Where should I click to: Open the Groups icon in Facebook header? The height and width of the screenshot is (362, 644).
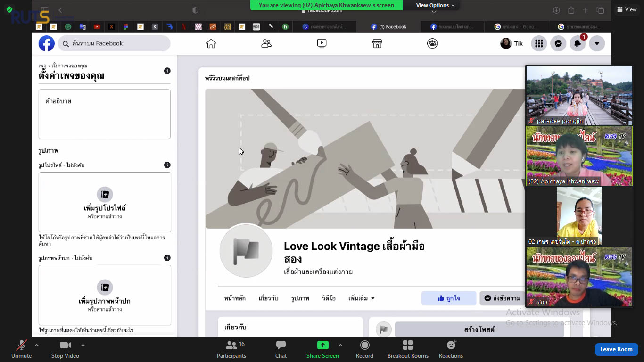point(432,43)
